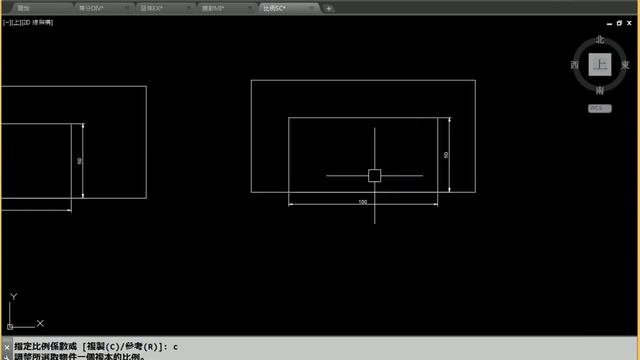Screen dimensions: 640x360
Task: Restore down the drawing window
Action: [x=619, y=23]
